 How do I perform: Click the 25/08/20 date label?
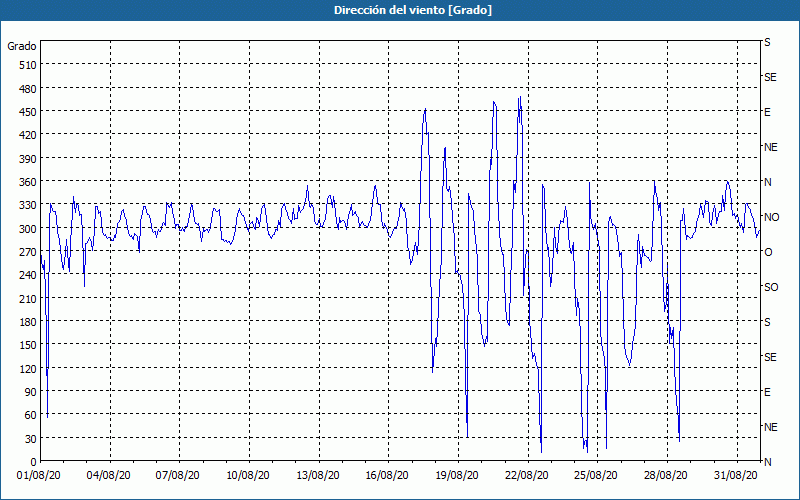[x=596, y=476]
